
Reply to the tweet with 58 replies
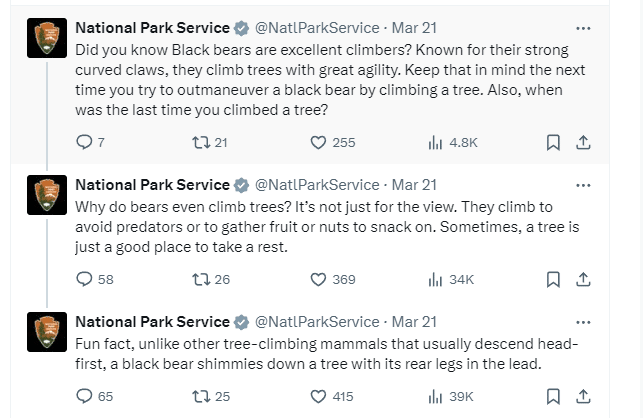tap(84, 280)
